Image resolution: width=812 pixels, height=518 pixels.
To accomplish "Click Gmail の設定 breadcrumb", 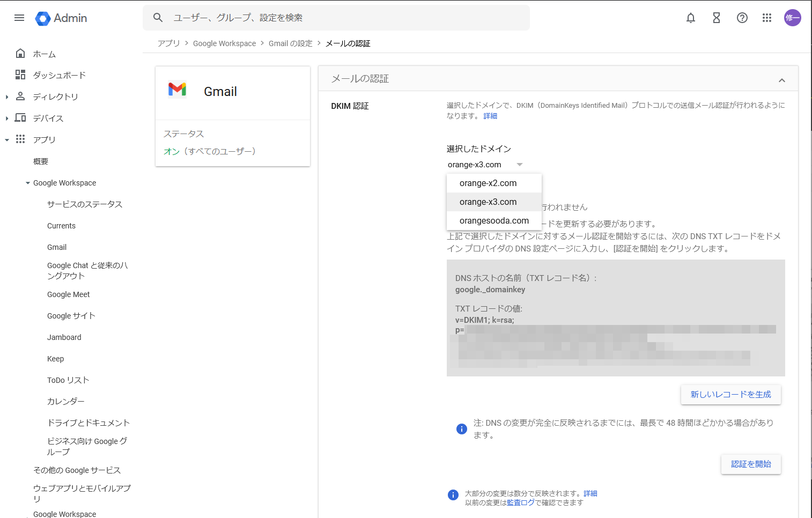I will click(290, 43).
